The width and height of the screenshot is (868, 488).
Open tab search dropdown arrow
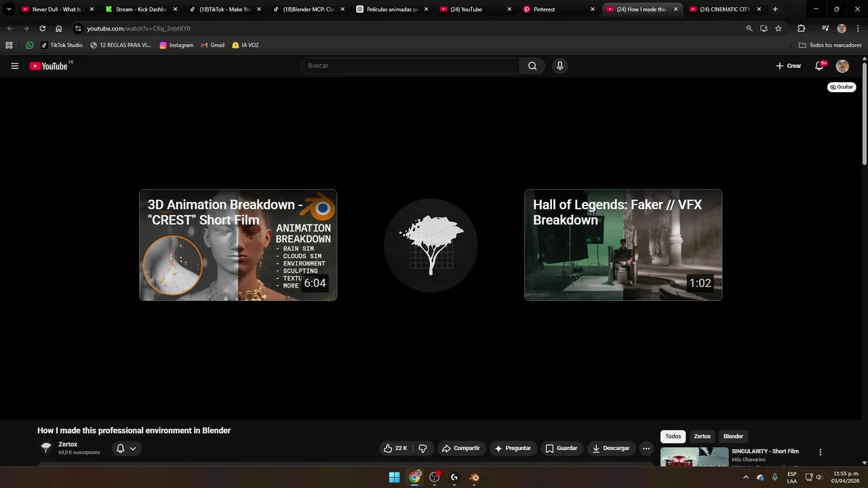click(9, 9)
